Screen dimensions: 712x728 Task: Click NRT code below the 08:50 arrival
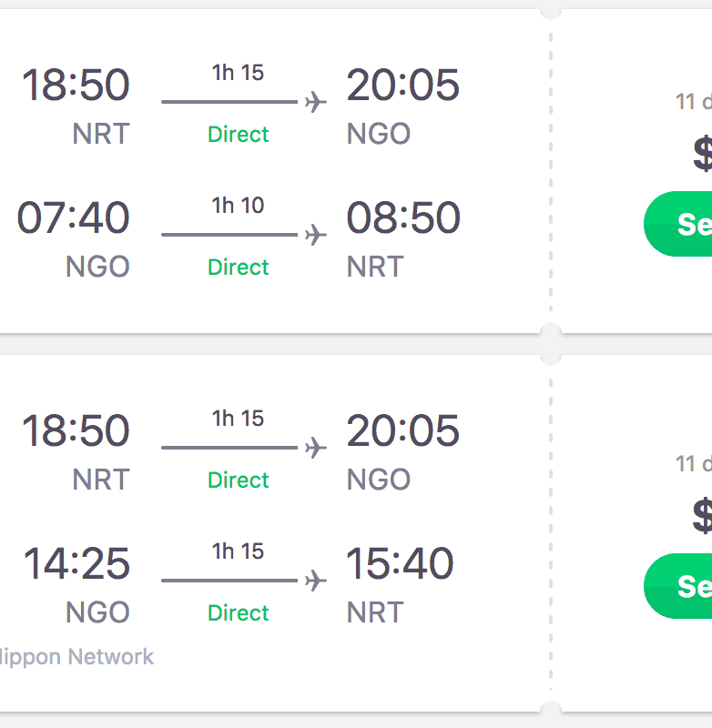(x=375, y=268)
